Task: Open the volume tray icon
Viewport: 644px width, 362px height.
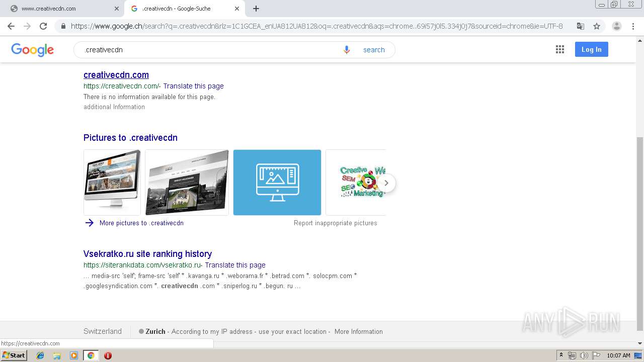Action: point(584,355)
